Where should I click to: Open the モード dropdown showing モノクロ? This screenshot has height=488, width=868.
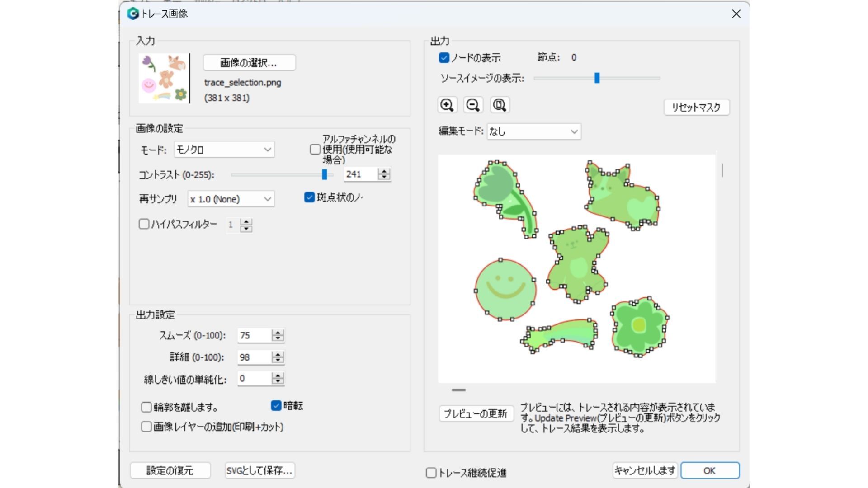(224, 150)
